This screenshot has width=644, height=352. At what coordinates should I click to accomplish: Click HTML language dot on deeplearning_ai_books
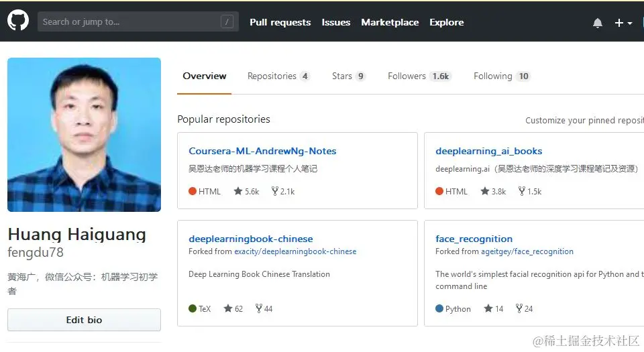tap(439, 191)
